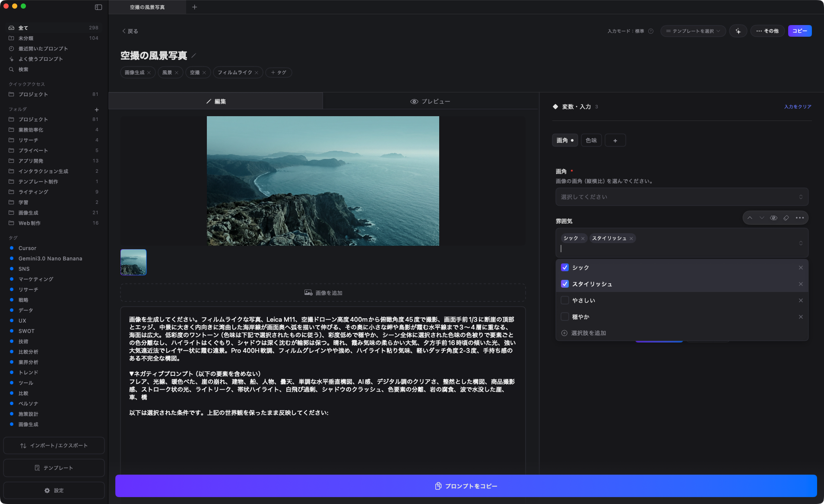
Task: Open インポート/エクスポート button
Action: tap(54, 446)
